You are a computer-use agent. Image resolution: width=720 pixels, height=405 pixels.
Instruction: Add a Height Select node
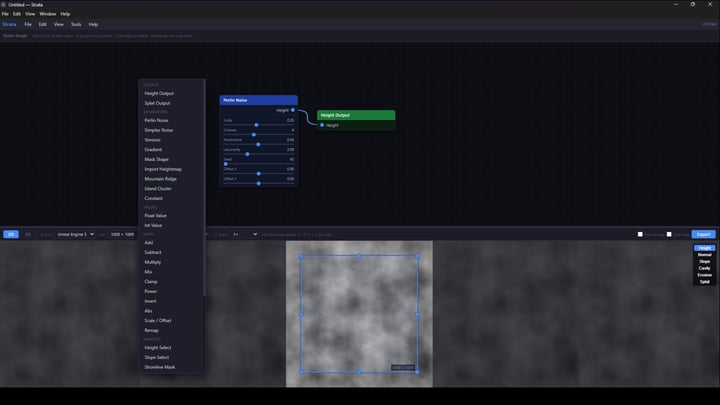(171, 348)
